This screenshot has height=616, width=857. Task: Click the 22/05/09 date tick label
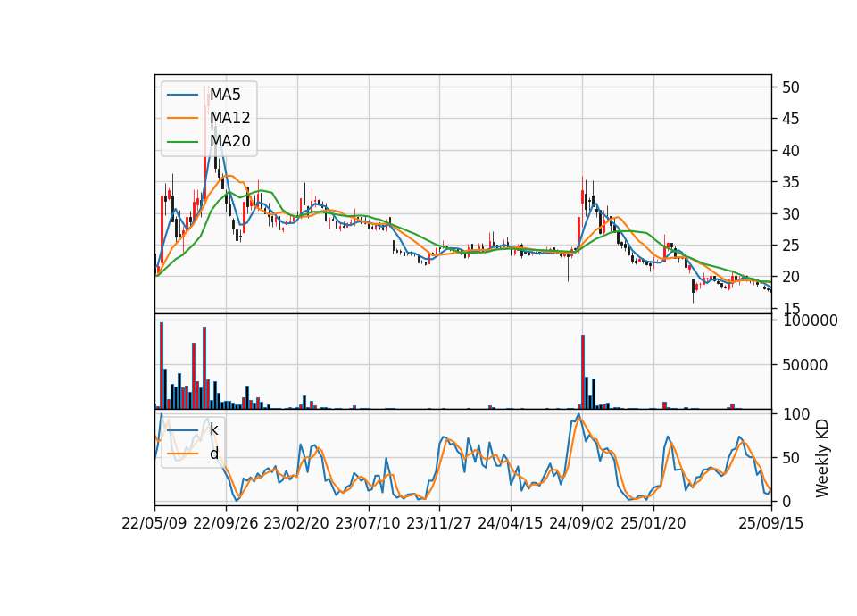[x=154, y=523]
